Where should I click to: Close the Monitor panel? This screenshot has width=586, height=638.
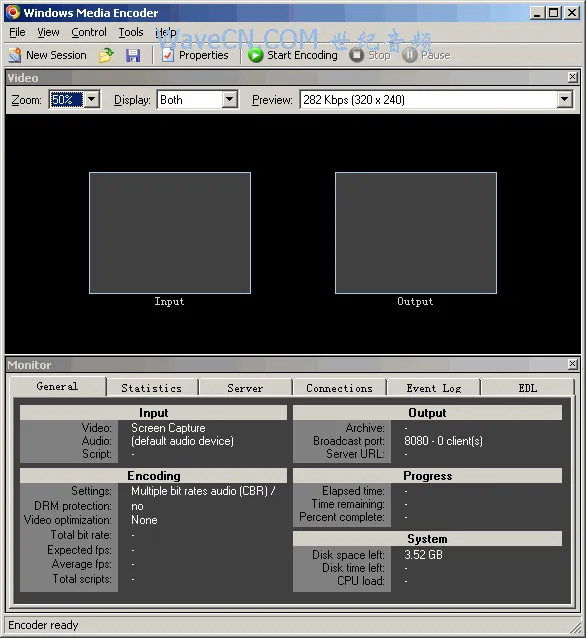pyautogui.click(x=573, y=364)
